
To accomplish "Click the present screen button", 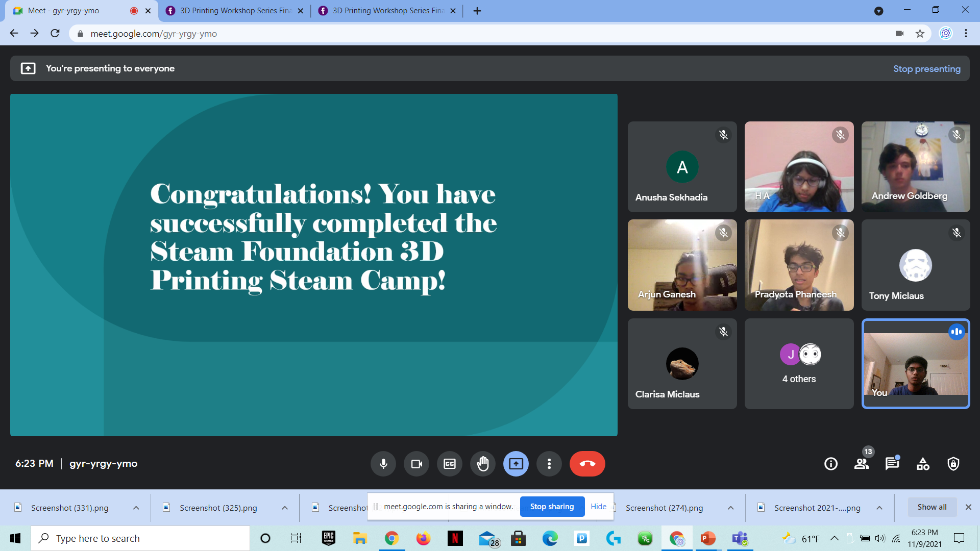I will pyautogui.click(x=516, y=464).
